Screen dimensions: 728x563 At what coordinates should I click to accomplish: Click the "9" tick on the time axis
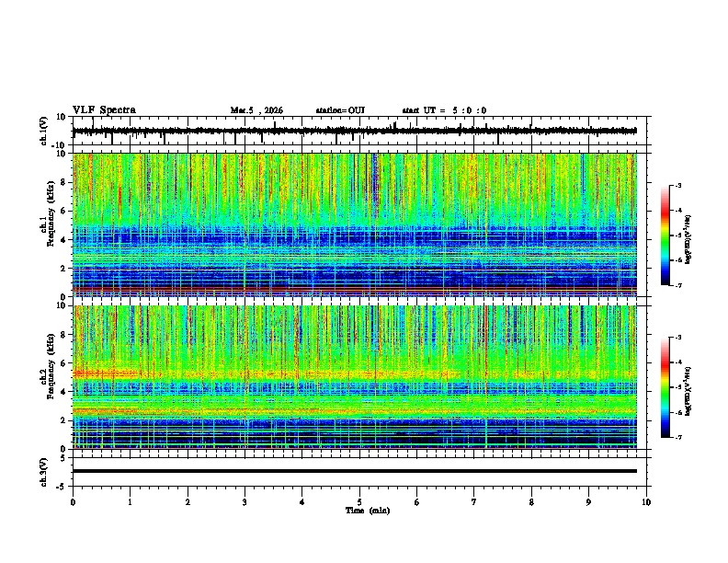coord(588,502)
